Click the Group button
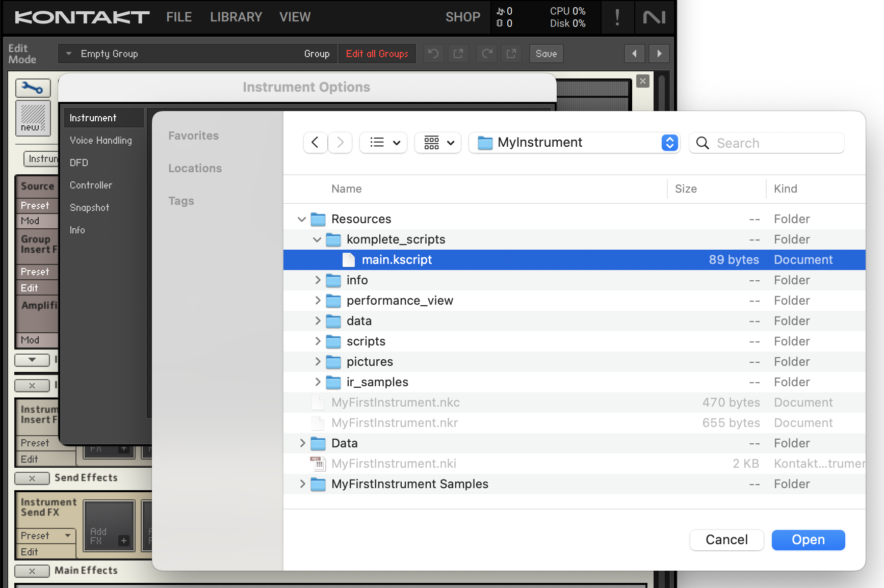Screen dimensions: 884x588 pos(317,54)
